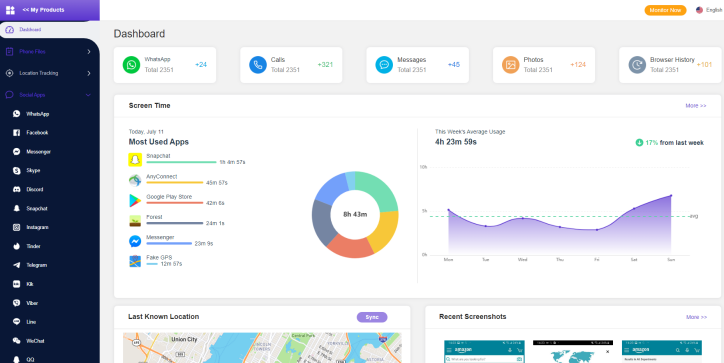Open the orange Photos icon

[x=511, y=65]
